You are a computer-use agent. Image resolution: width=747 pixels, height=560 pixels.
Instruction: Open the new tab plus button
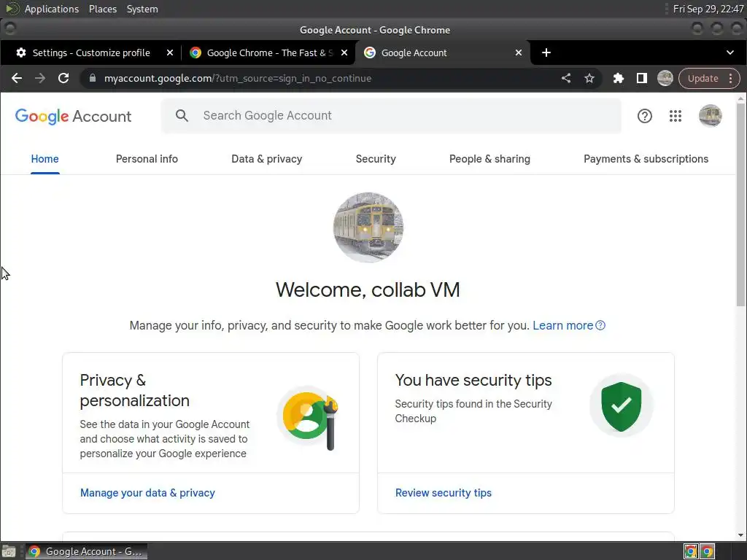click(546, 52)
